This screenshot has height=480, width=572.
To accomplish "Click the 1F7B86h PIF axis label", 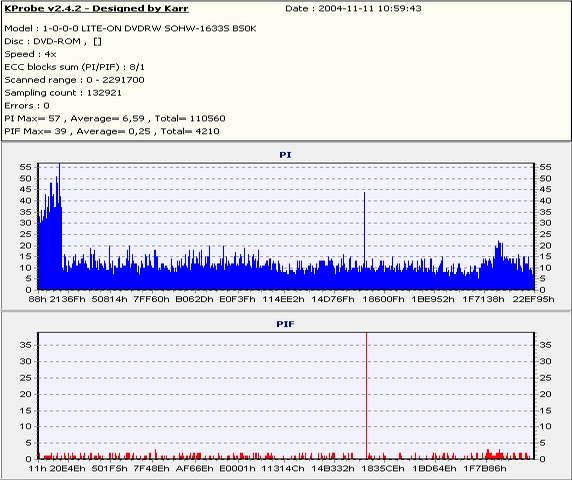I will 484,468.
